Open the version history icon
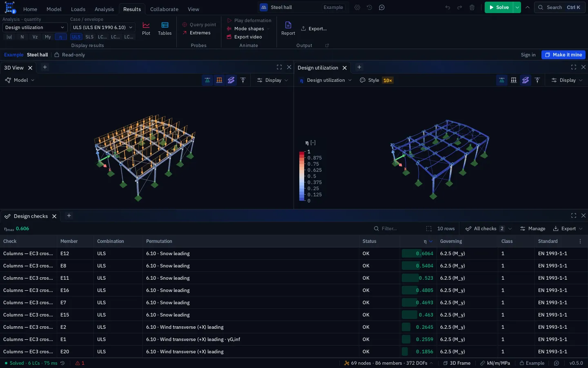The width and height of the screenshot is (588, 368). click(370, 7)
